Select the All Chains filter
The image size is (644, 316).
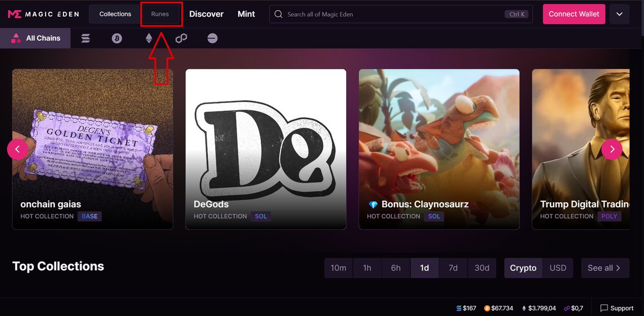pos(35,38)
